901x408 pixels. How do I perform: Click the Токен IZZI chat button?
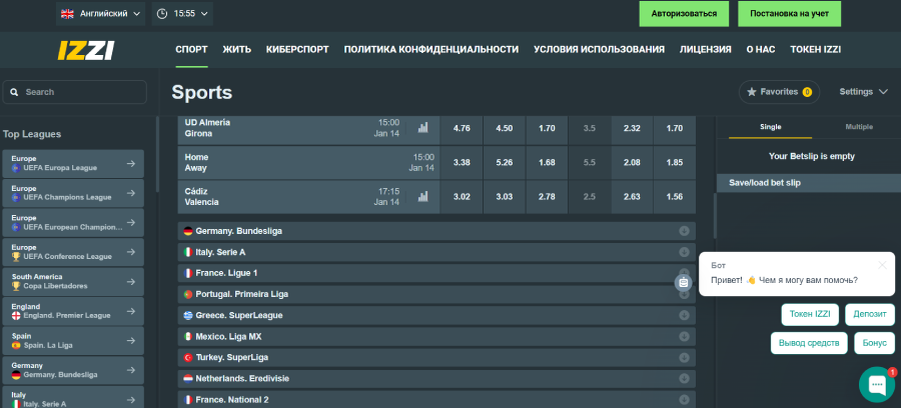pyautogui.click(x=810, y=314)
